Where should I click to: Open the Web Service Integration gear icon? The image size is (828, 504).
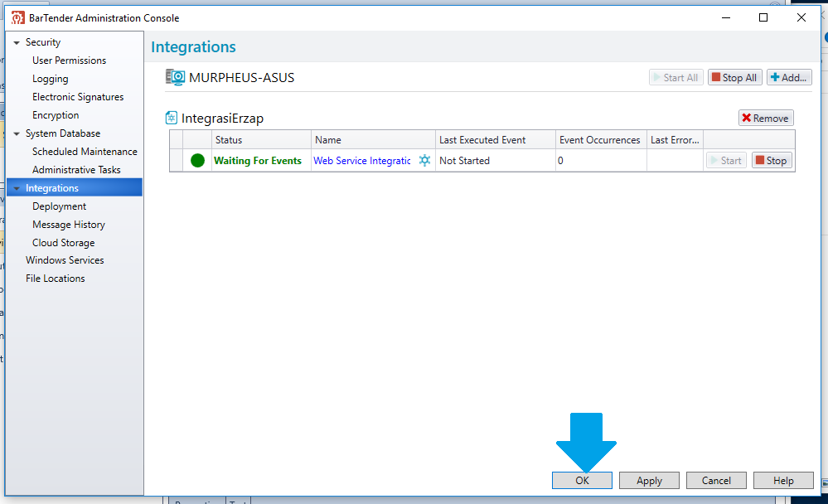point(424,160)
